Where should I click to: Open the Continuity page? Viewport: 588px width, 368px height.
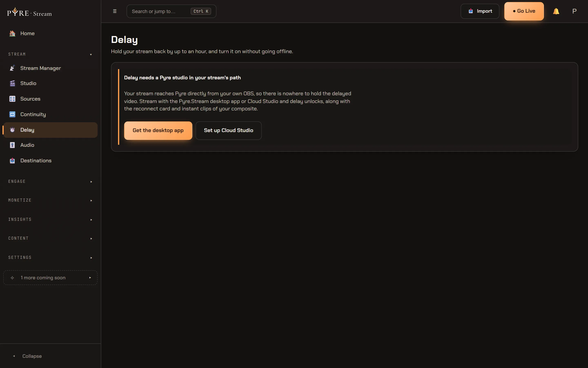(50, 114)
